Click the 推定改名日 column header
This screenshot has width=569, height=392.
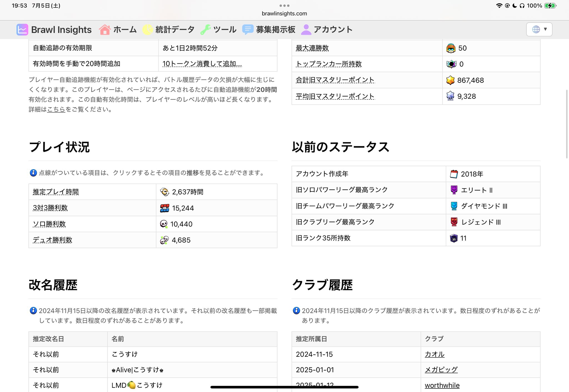coord(68,339)
